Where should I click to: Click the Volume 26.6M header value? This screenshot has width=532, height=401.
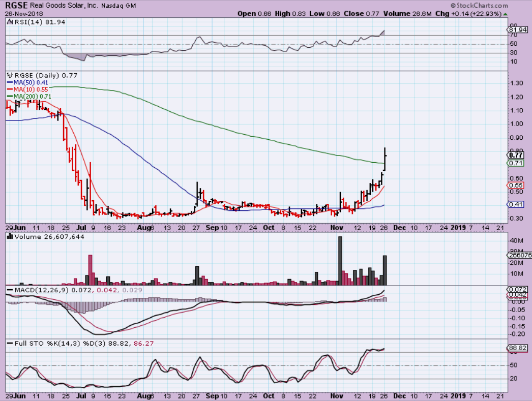coord(407,14)
